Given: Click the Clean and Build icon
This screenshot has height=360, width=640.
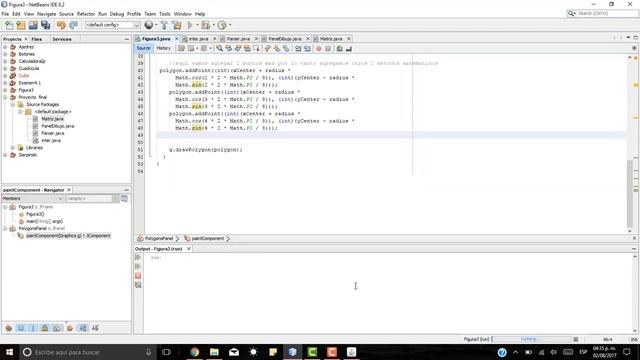Looking at the screenshot, I should 177,25.
